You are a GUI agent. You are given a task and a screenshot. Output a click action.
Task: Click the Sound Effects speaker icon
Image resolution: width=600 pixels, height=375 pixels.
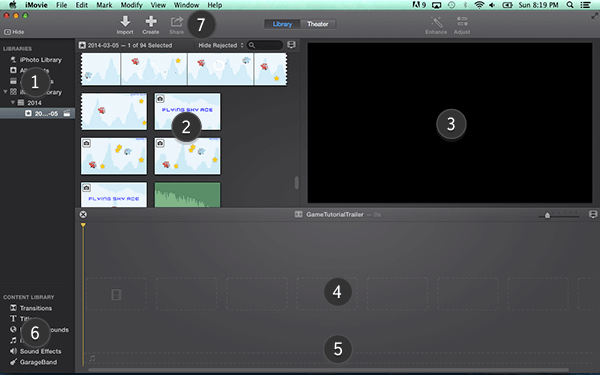pos(13,351)
